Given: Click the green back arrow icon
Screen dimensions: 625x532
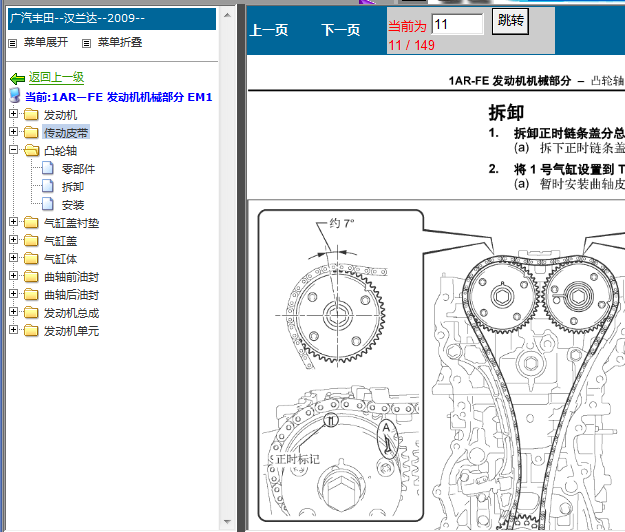Looking at the screenshot, I should 18,79.
